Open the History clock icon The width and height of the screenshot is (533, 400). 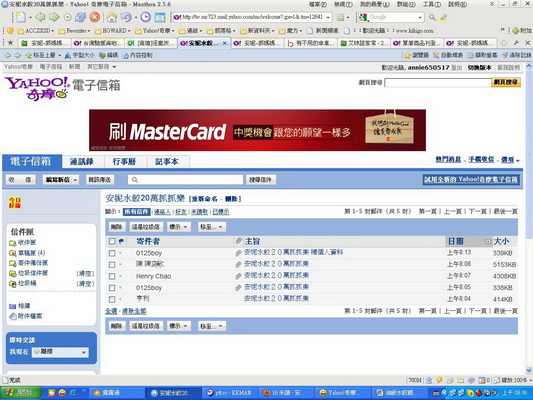[145, 17]
